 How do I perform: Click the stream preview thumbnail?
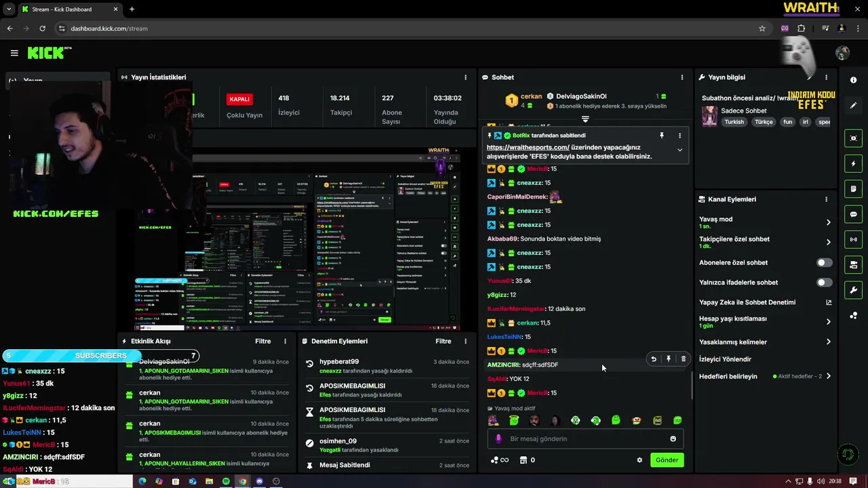[297, 239]
